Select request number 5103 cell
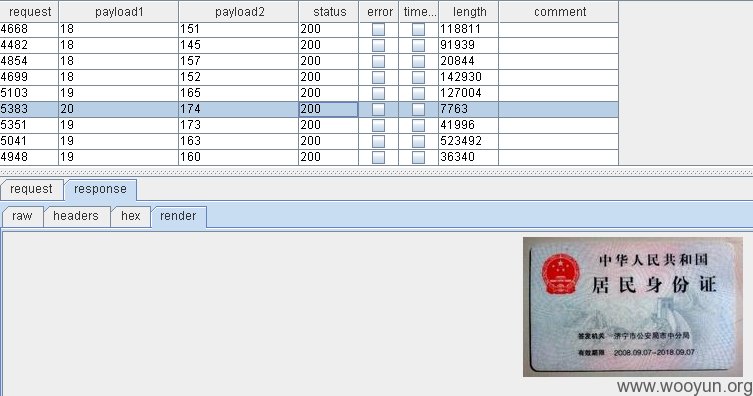 [x=29, y=93]
